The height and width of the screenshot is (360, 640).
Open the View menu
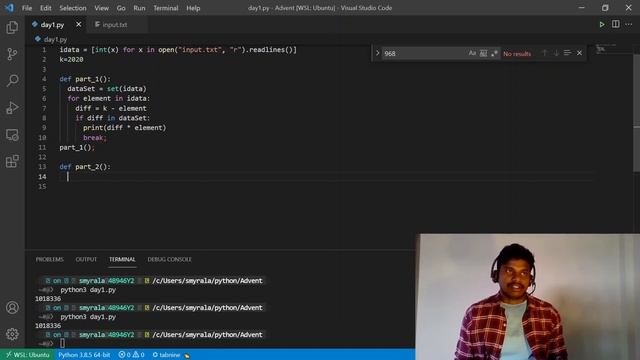coord(102,8)
